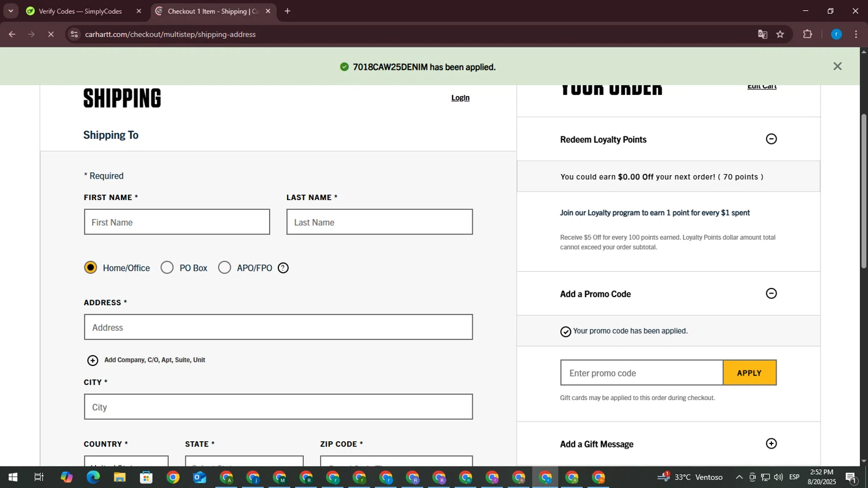Open the tab search dropdown in Chrome

pos(10,11)
